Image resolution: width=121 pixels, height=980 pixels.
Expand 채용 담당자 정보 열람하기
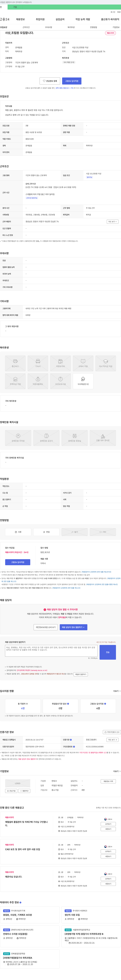coord(73,627)
